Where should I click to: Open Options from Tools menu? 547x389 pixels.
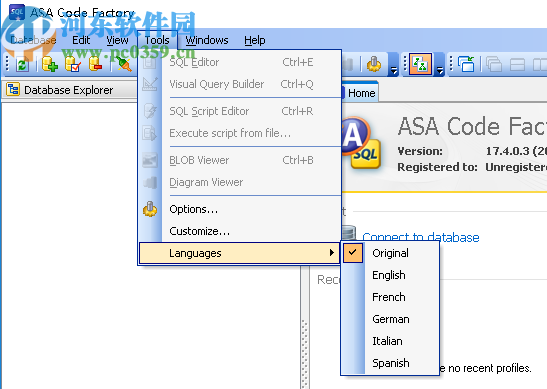click(240, 209)
